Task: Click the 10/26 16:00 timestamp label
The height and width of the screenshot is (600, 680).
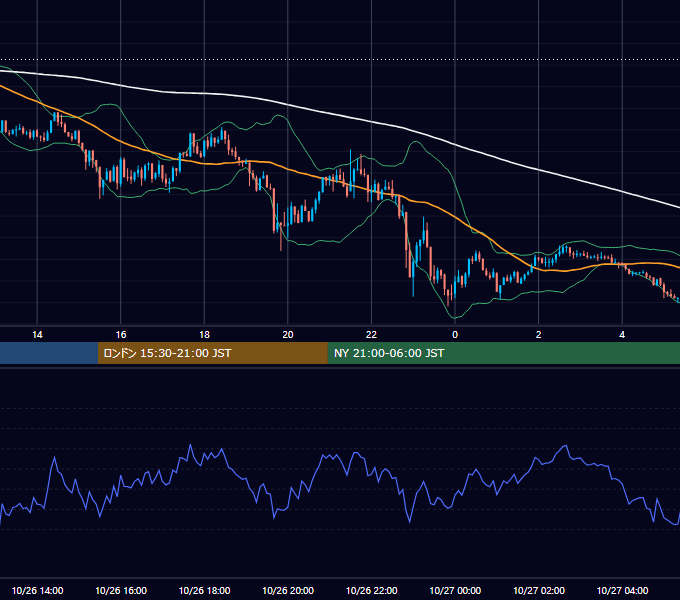Action: 121,590
